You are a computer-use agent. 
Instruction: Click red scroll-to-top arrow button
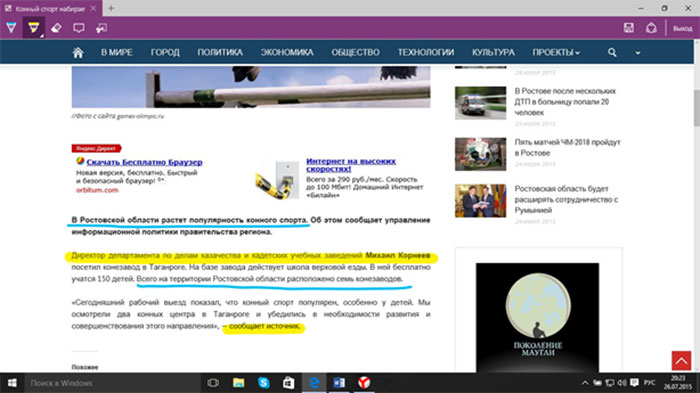click(681, 360)
